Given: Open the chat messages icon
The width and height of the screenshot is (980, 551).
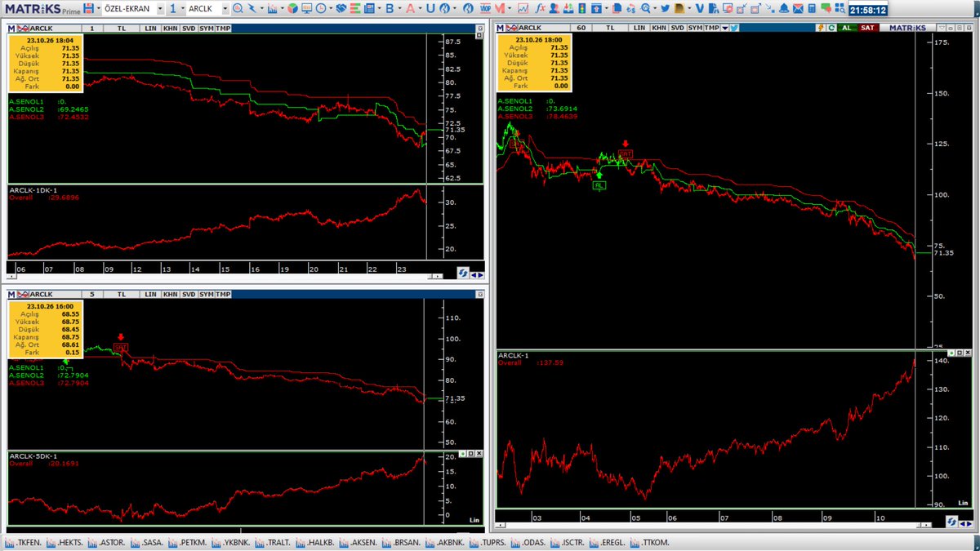Looking at the screenshot, I should pyautogui.click(x=826, y=8).
